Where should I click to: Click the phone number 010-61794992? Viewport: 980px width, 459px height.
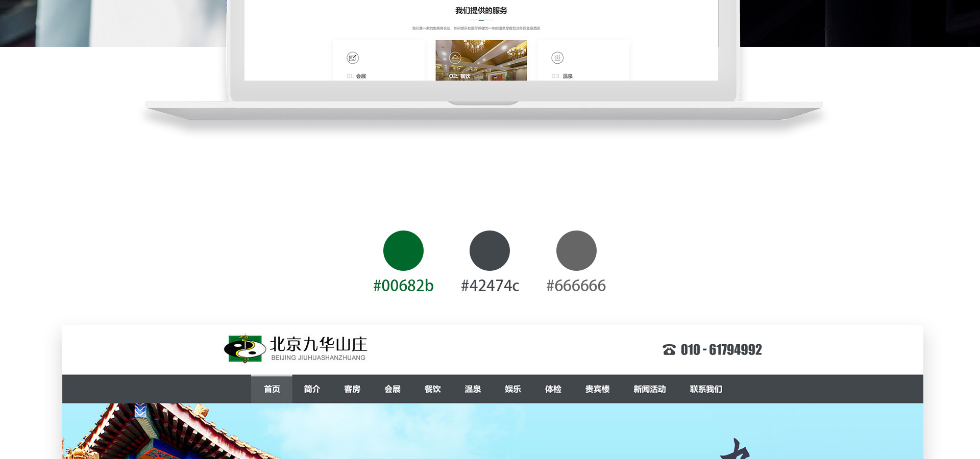tap(721, 350)
